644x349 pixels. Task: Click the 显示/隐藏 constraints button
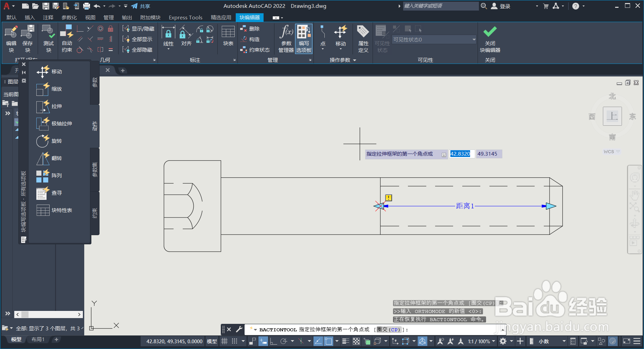tap(139, 29)
